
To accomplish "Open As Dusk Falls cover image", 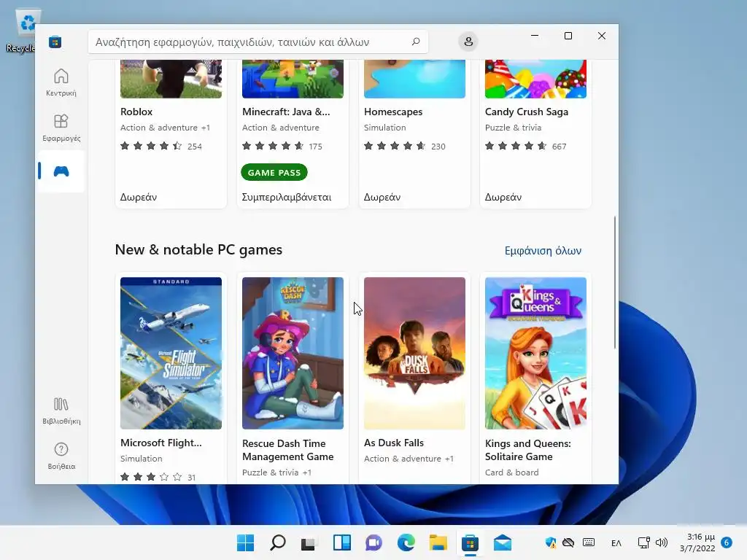I will (x=414, y=354).
